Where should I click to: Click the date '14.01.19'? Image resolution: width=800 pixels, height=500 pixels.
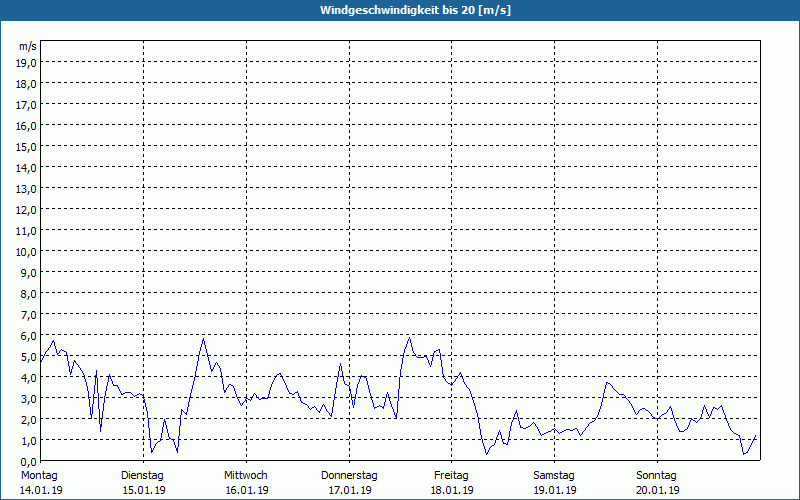click(41, 490)
